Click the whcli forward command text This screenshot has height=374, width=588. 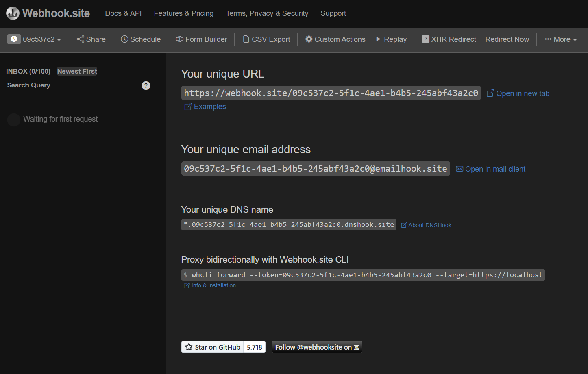point(363,275)
